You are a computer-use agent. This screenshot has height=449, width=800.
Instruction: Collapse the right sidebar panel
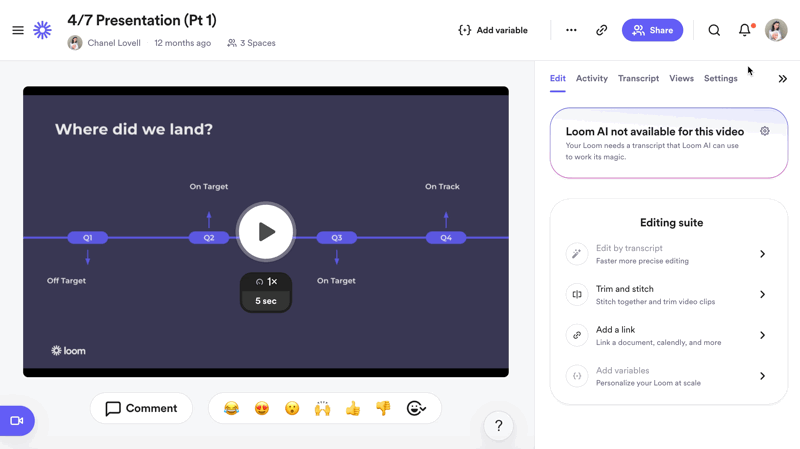[782, 79]
